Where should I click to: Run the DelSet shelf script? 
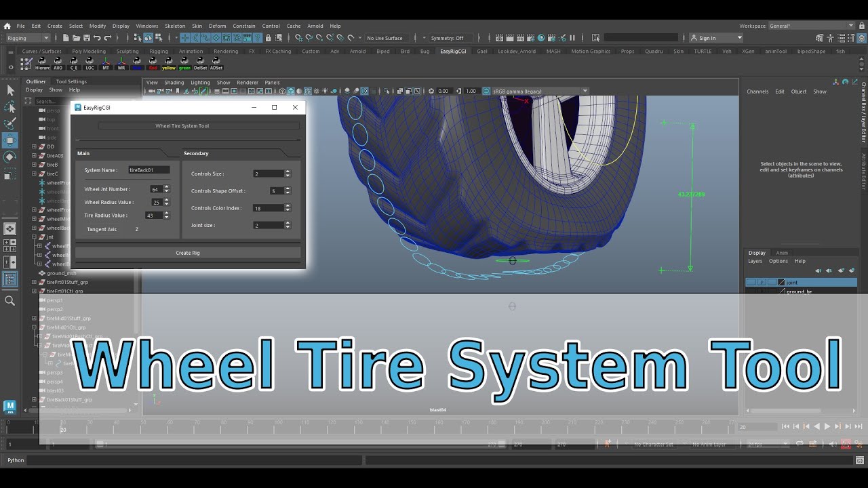[201, 64]
